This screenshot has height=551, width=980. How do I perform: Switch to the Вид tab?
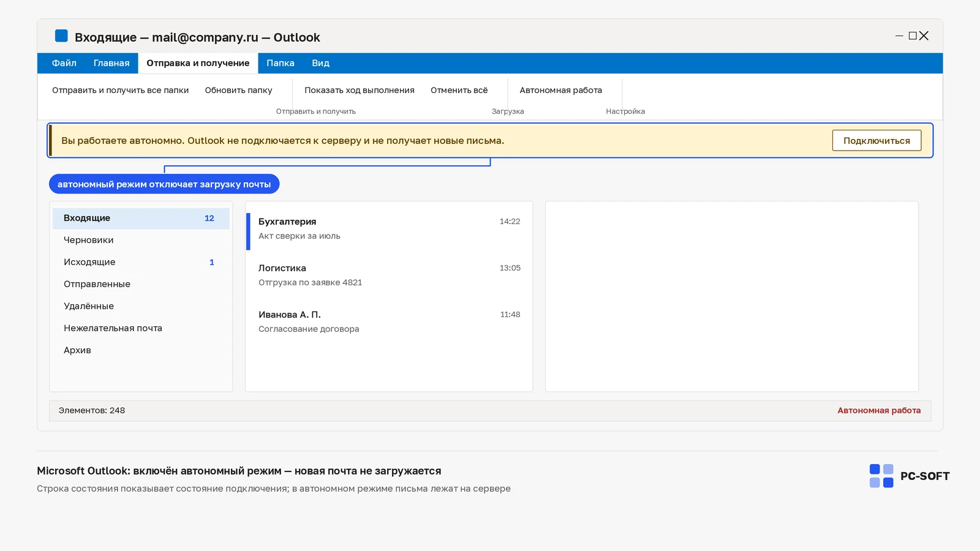(x=320, y=63)
